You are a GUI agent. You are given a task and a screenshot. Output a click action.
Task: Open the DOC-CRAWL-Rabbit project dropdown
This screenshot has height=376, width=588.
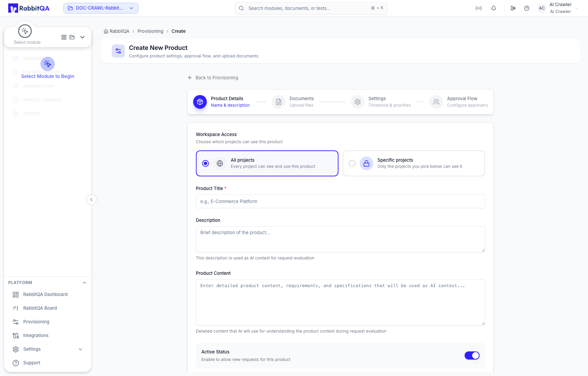[101, 8]
